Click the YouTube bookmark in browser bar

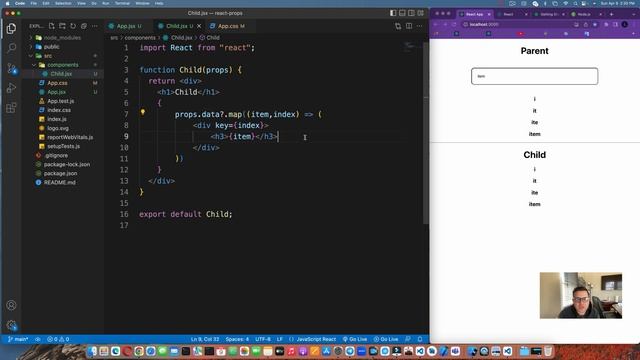click(x=520, y=34)
